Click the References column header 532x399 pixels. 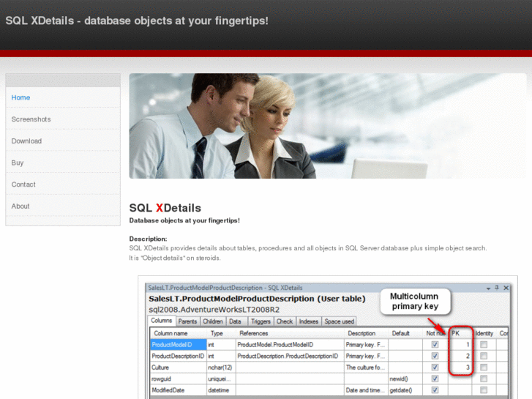[x=290, y=333]
